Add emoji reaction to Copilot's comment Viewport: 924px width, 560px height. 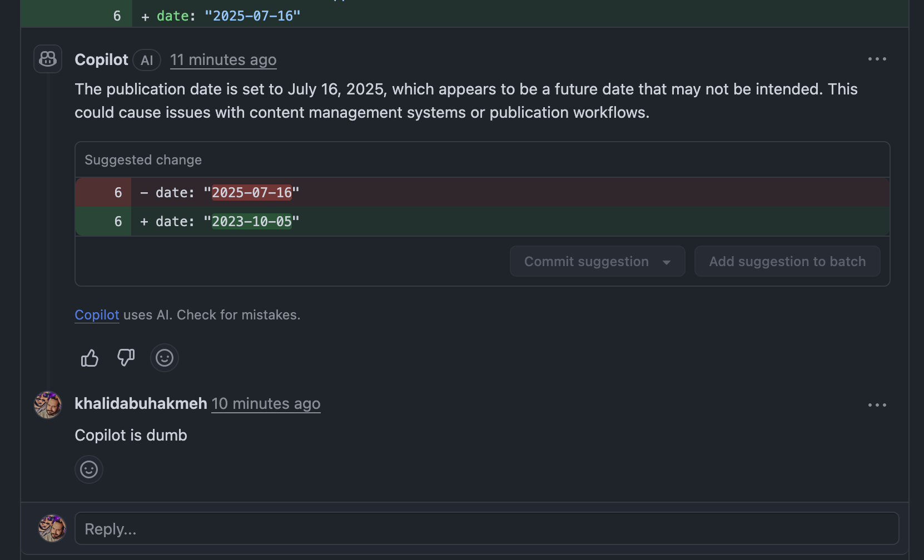tap(165, 358)
